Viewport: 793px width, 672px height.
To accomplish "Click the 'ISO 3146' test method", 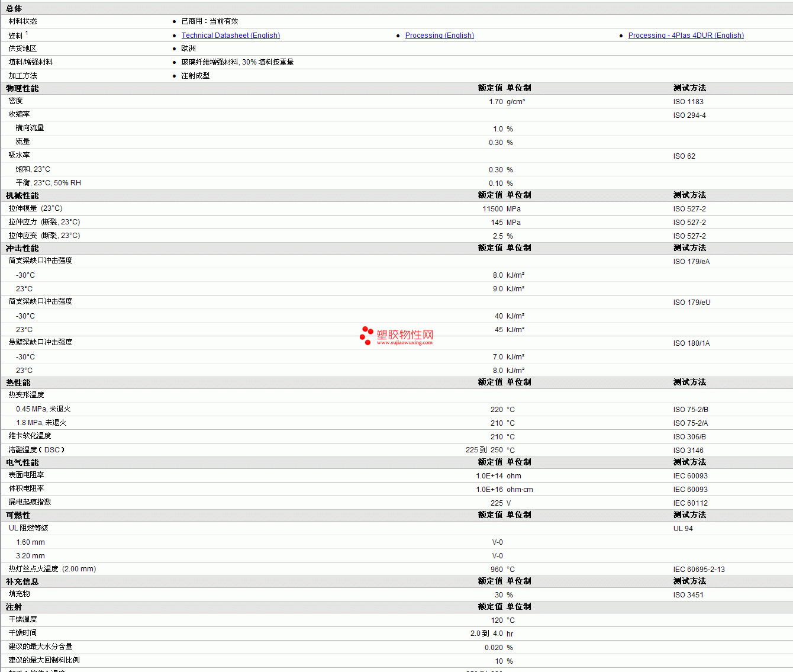I will (688, 451).
